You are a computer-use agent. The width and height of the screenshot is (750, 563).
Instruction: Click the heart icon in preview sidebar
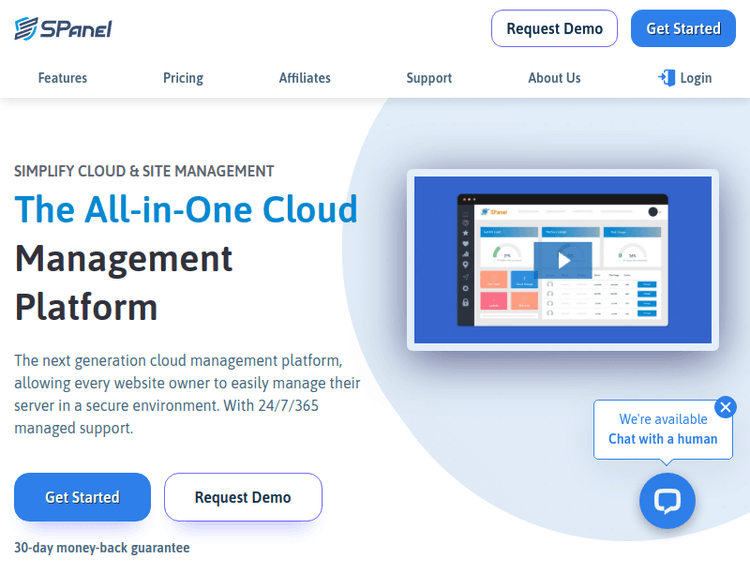point(465,244)
